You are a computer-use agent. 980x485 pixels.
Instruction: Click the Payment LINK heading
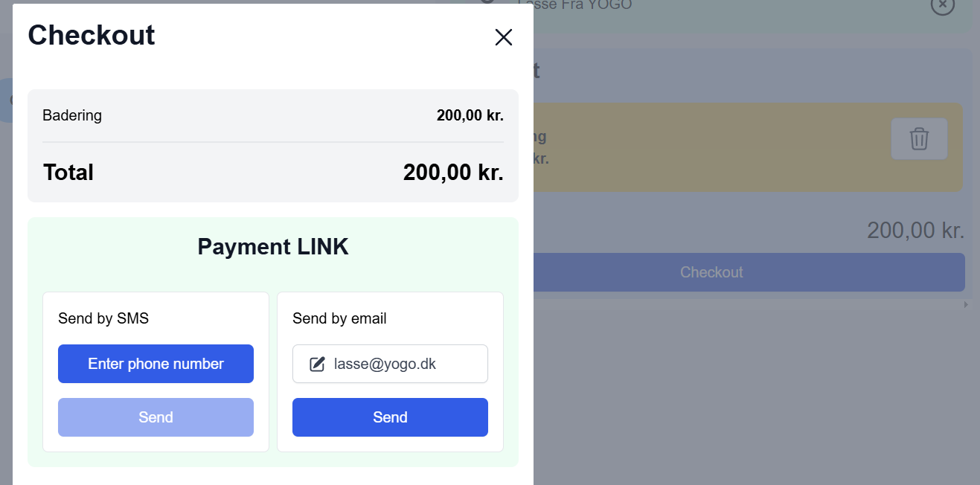tap(273, 247)
